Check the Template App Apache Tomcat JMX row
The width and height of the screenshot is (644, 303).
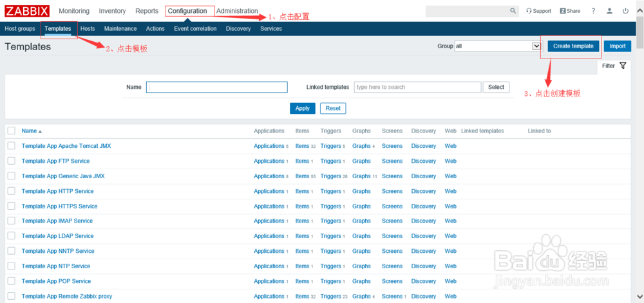point(12,146)
